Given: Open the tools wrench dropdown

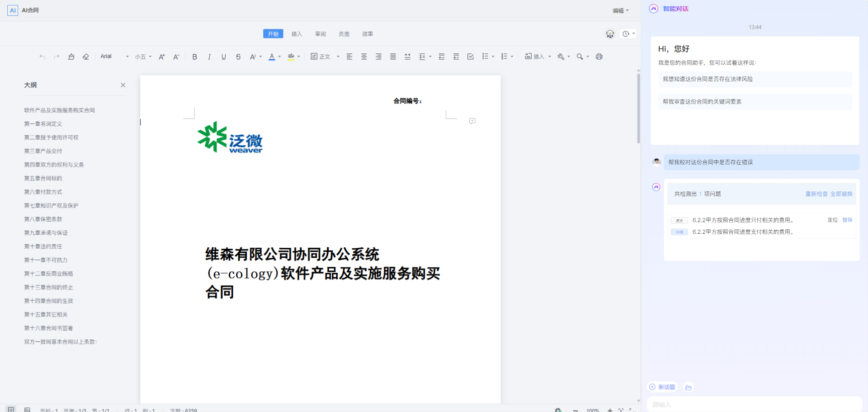Looking at the screenshot, I should [x=564, y=57].
